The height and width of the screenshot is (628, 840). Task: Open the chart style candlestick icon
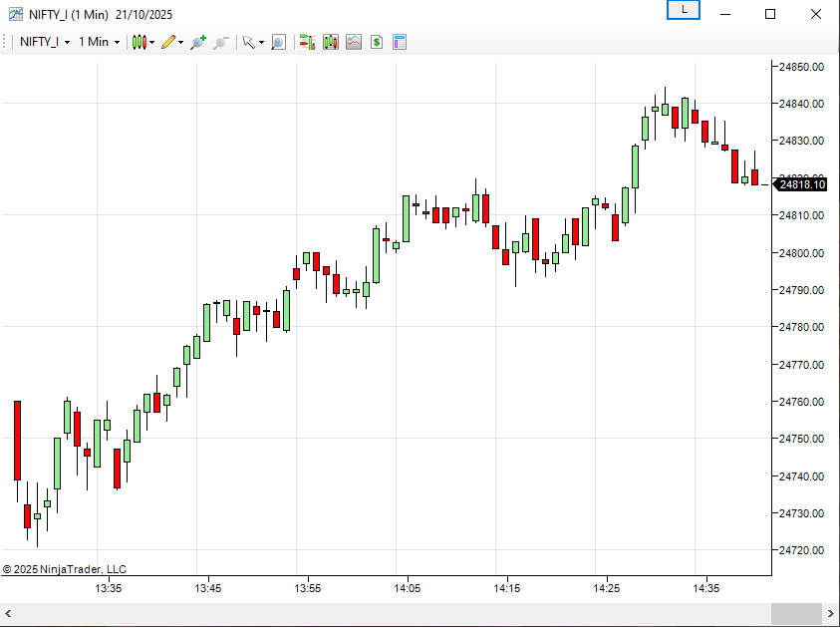140,42
